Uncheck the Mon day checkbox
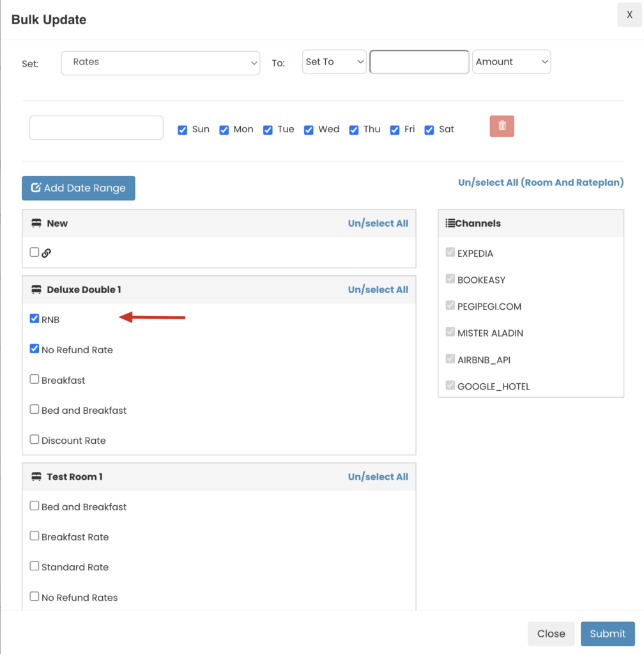 point(224,130)
